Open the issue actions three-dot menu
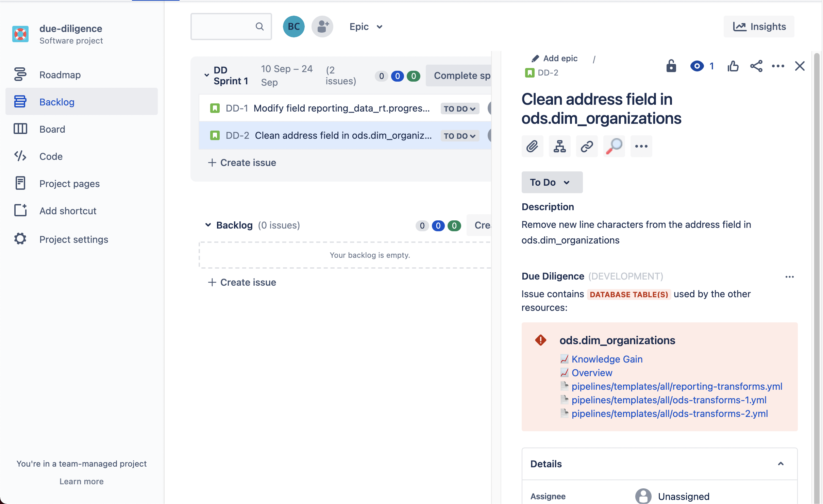 point(778,66)
